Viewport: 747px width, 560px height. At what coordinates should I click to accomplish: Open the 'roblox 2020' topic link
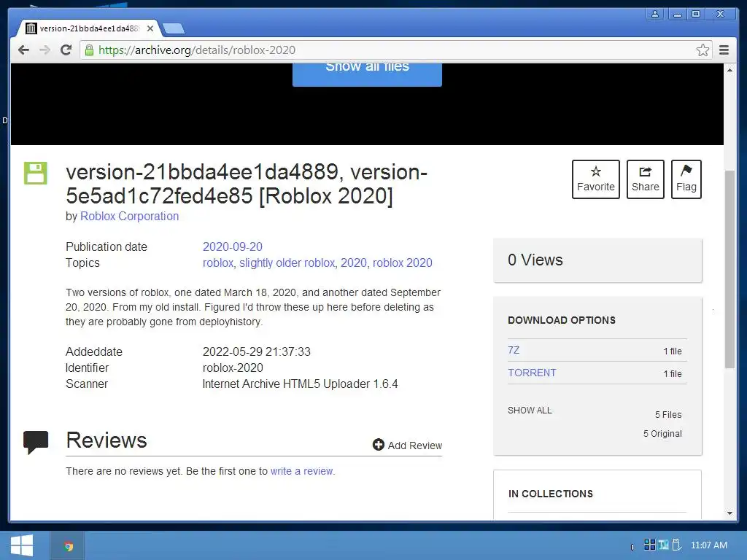pos(403,262)
